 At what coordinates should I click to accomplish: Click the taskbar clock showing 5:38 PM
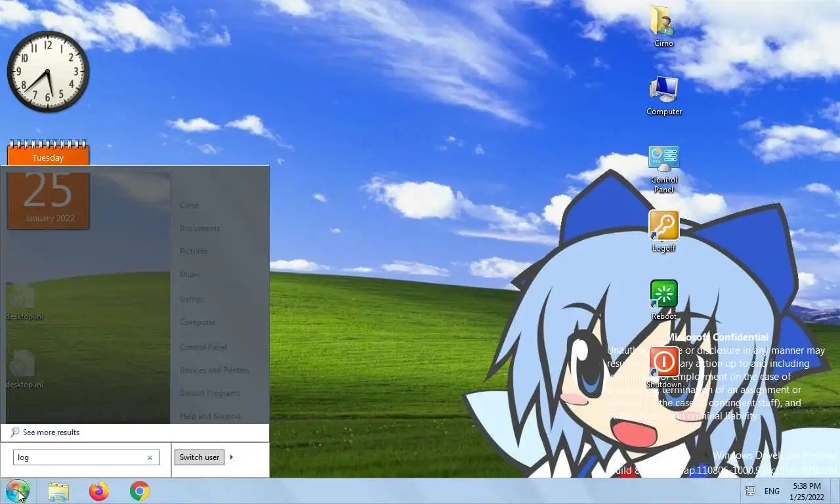pos(807,492)
